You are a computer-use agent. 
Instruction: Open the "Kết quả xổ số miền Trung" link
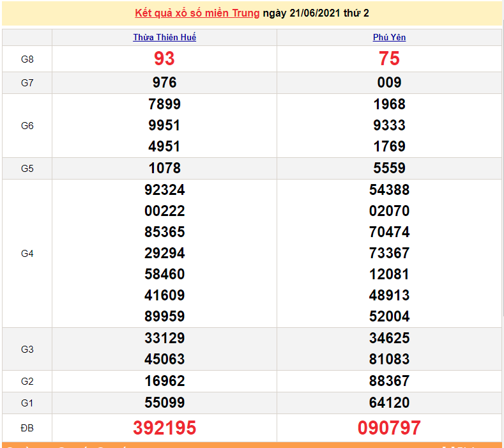click(197, 13)
